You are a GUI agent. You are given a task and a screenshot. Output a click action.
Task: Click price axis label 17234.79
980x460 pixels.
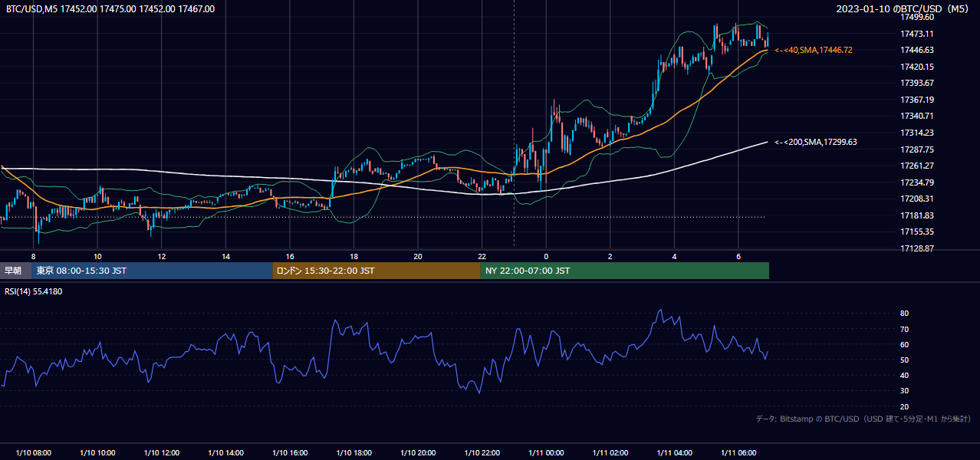[916, 182]
